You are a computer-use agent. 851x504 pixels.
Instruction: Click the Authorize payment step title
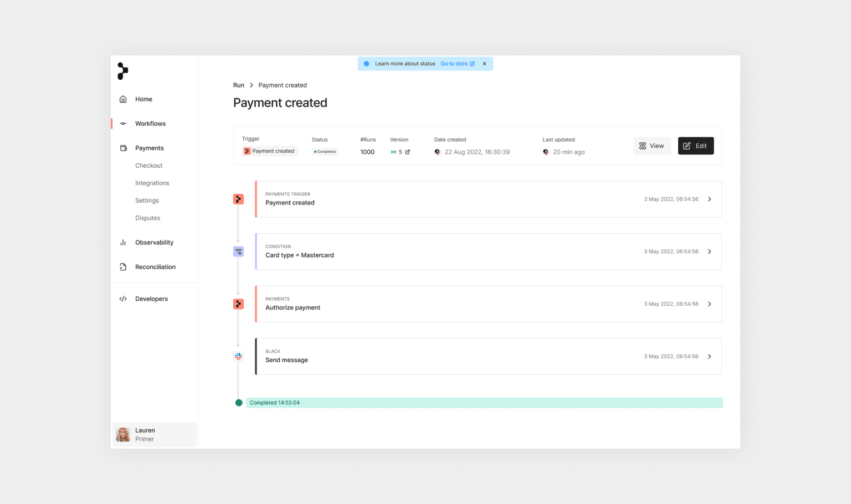pos(293,308)
